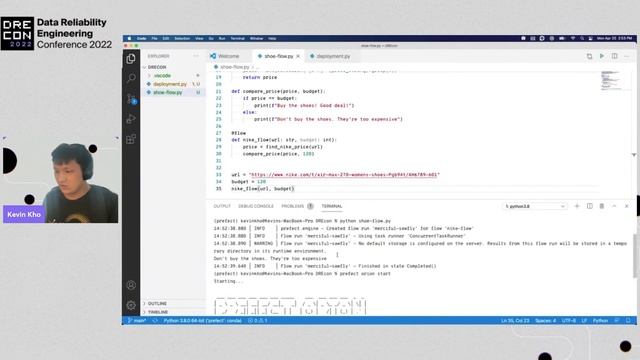This screenshot has height=360, width=640.
Task: Click the feedback icon in status bar
Action: point(617,320)
